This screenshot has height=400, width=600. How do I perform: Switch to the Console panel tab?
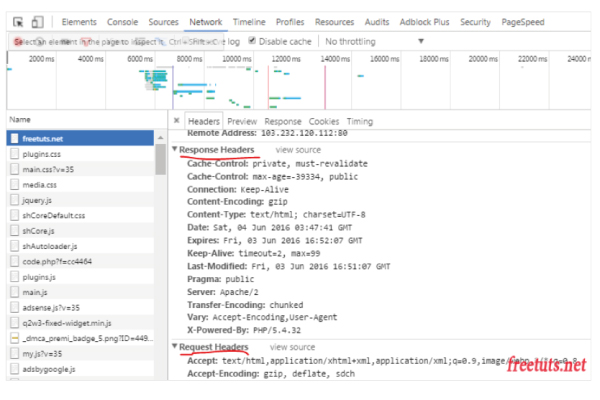tap(123, 21)
